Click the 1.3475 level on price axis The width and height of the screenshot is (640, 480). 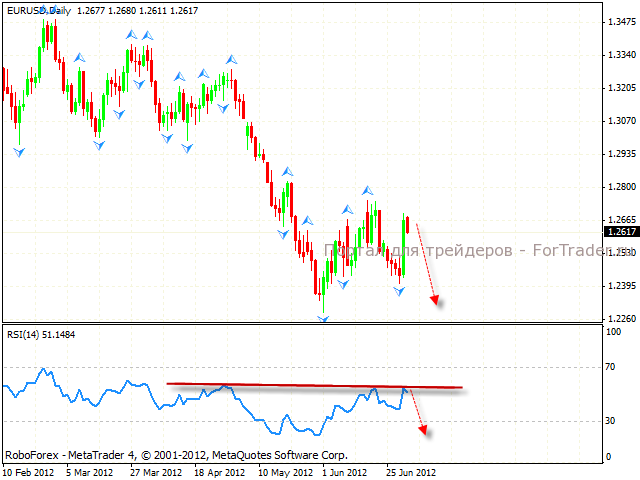coord(619,21)
